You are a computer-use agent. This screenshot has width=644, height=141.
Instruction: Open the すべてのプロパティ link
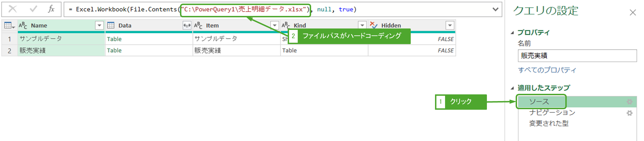click(547, 70)
